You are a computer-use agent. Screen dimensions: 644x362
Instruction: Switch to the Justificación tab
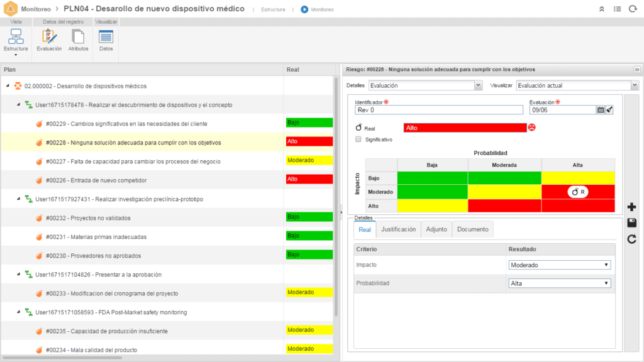pyautogui.click(x=398, y=229)
